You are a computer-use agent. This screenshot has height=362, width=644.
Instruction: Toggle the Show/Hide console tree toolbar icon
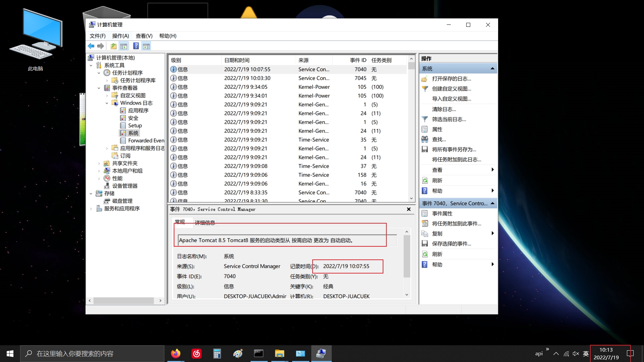click(x=124, y=46)
